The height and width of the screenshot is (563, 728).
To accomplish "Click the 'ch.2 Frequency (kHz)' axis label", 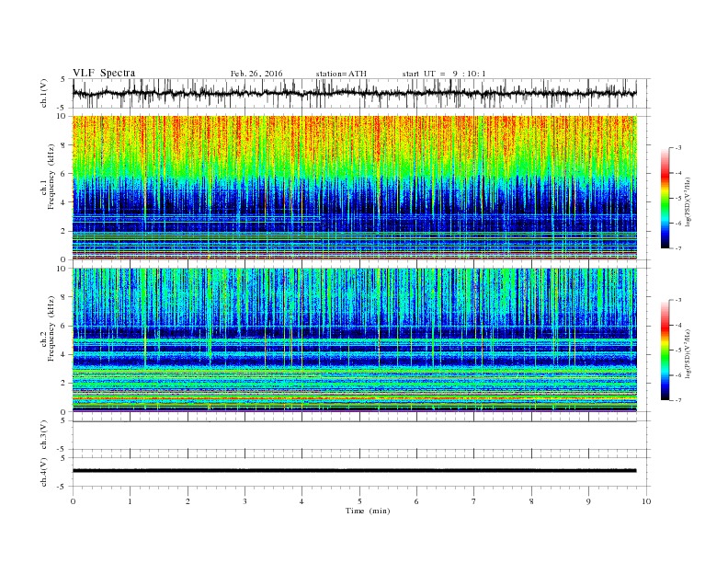I will pos(48,327).
